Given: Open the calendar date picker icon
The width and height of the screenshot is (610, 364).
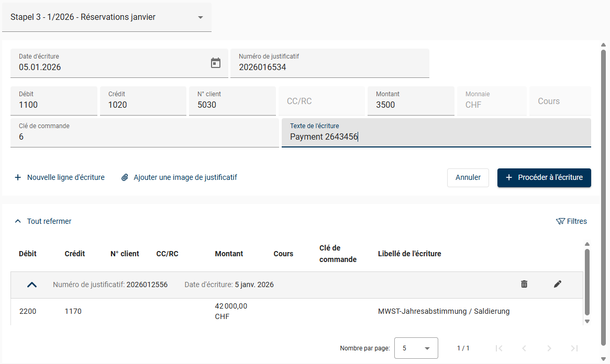Looking at the screenshot, I should tap(216, 63).
